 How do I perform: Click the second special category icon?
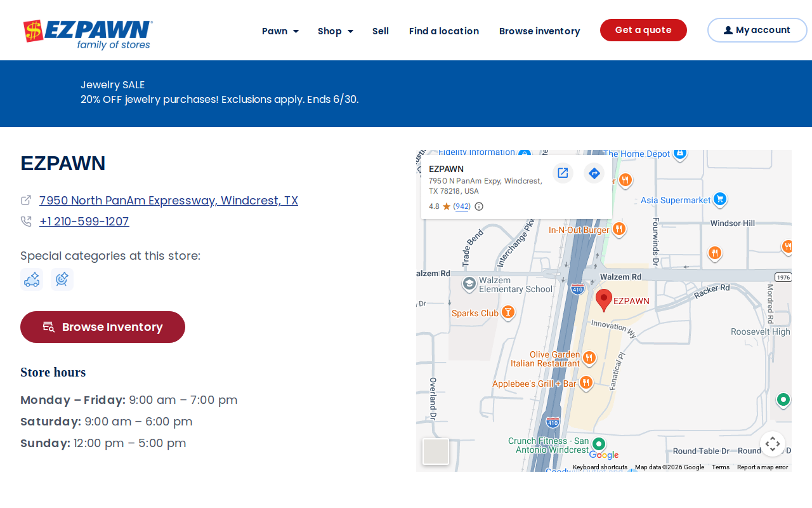pyautogui.click(x=62, y=279)
